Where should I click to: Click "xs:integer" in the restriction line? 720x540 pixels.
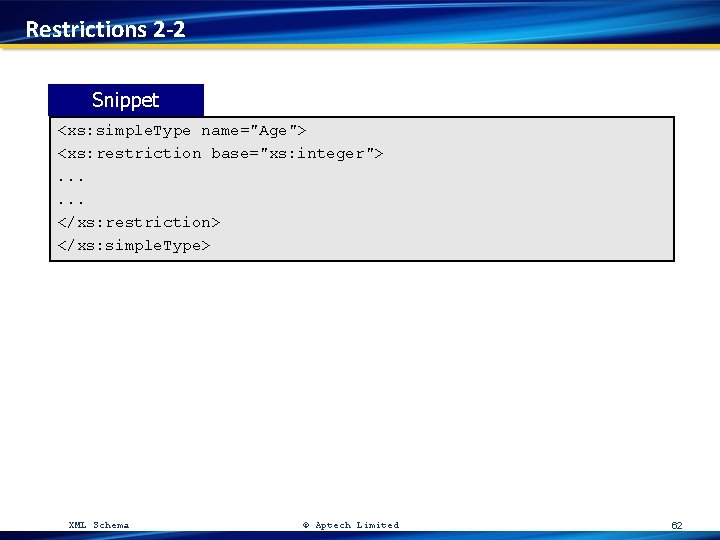point(317,153)
